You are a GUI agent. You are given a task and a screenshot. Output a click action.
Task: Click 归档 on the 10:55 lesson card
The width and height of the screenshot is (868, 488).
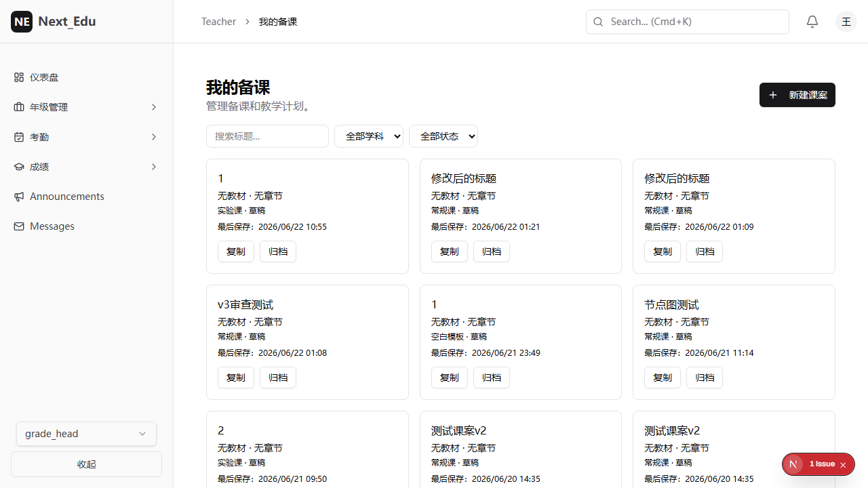tap(278, 251)
